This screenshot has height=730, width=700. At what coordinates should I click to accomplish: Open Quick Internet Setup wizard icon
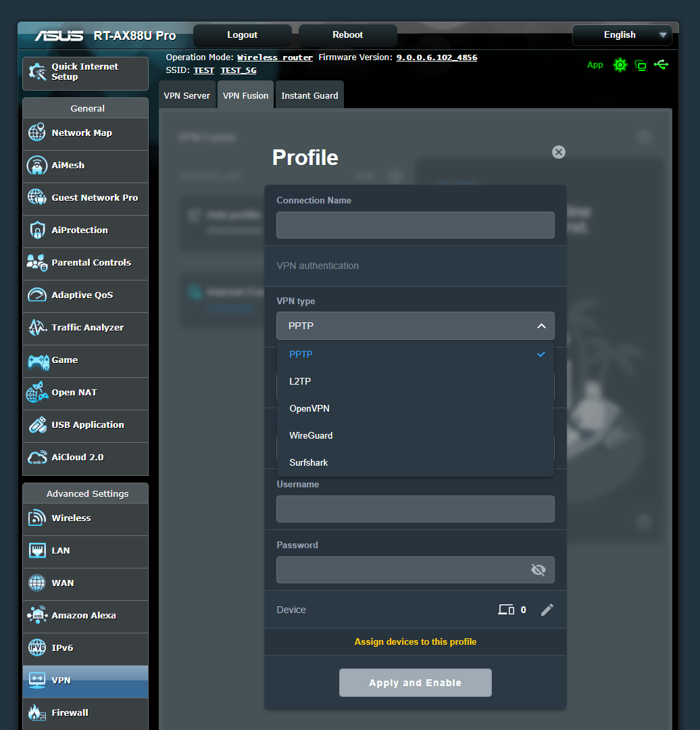point(37,72)
